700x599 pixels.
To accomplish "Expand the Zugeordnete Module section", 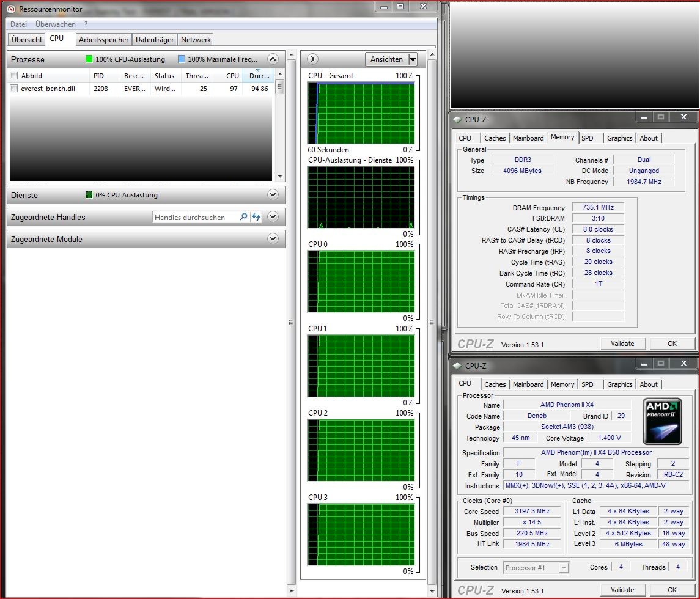I will pyautogui.click(x=273, y=239).
